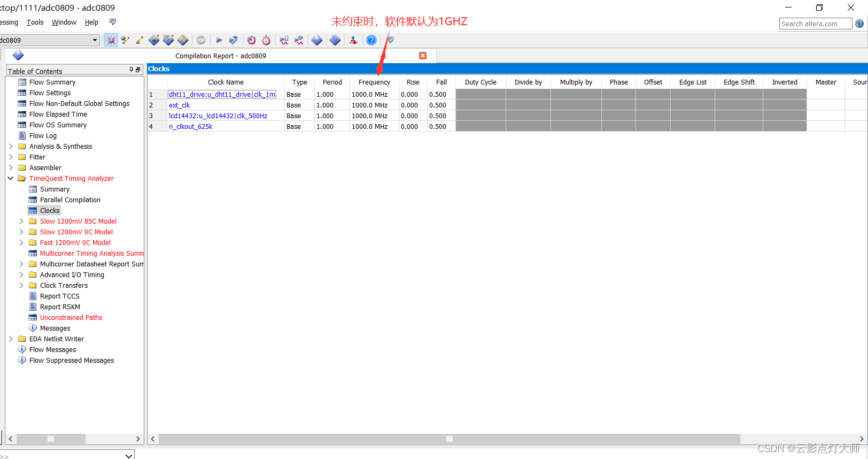Open the Help menu
This screenshot has width=868, height=459.
[x=91, y=22]
